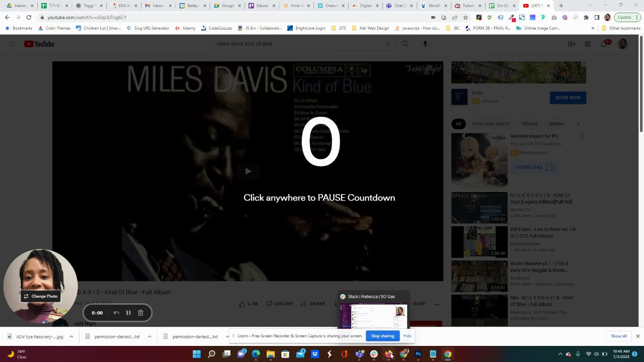
Task: Select the All filter chip
Action: [458, 124]
